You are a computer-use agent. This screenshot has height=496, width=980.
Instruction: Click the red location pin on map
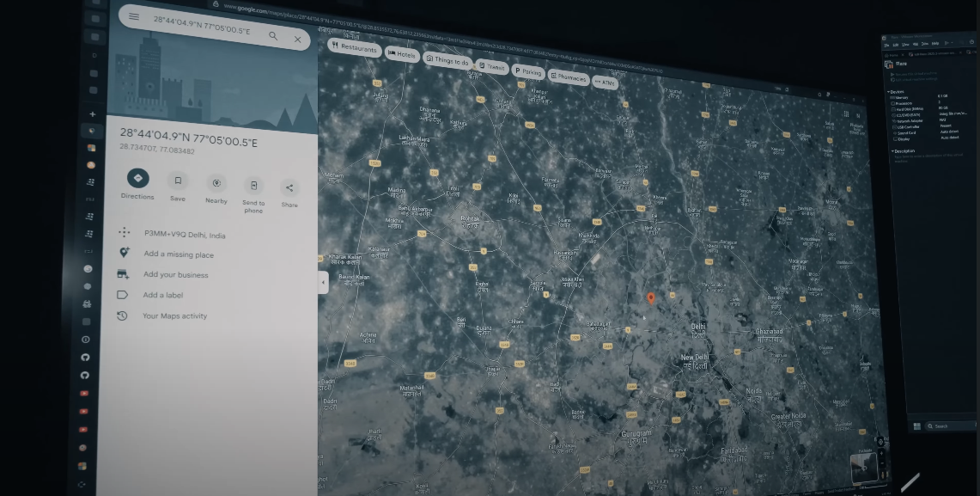(x=650, y=297)
